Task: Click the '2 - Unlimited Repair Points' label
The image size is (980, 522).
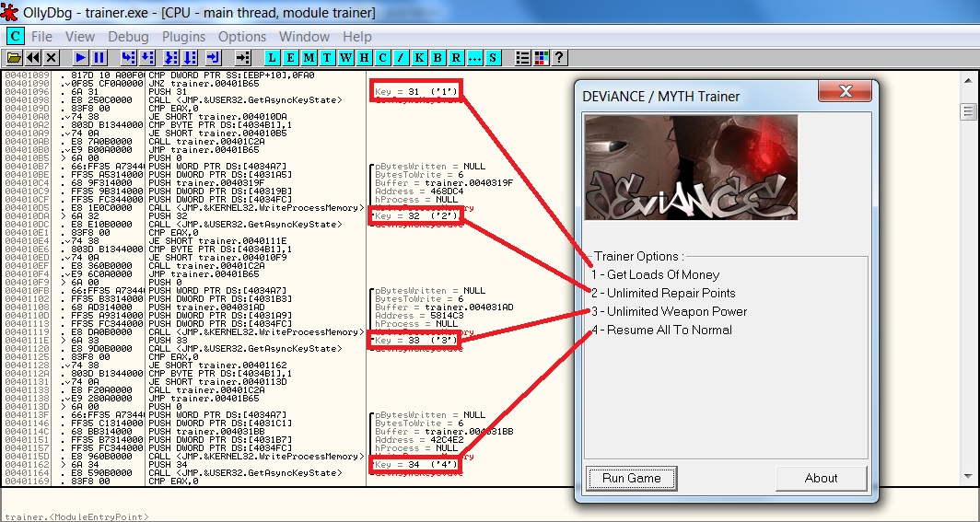Action: [664, 293]
